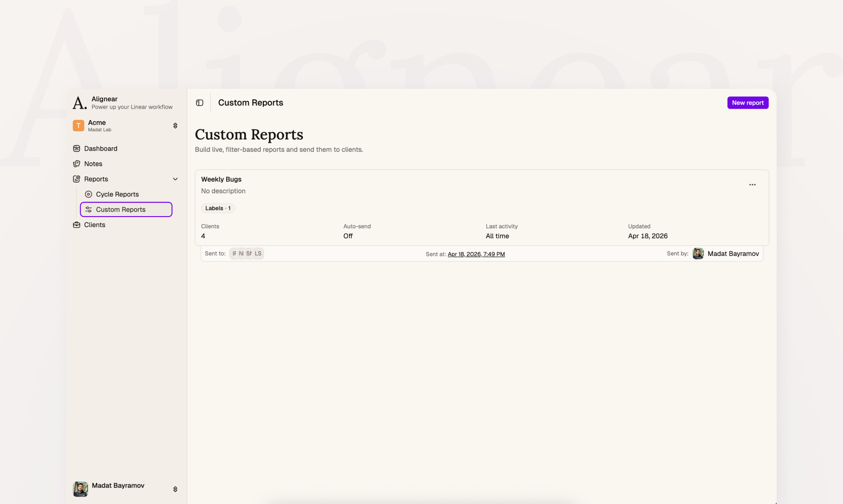
Task: Open the Clients page
Action: (x=95, y=225)
